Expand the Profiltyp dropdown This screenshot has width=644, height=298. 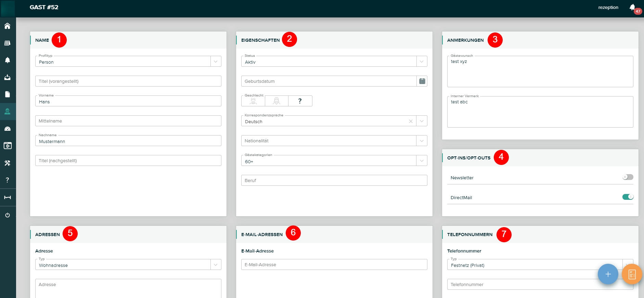pos(216,62)
